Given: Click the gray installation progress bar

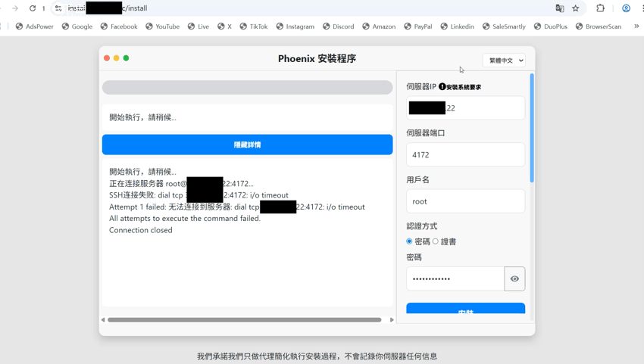Looking at the screenshot, I should [247, 88].
